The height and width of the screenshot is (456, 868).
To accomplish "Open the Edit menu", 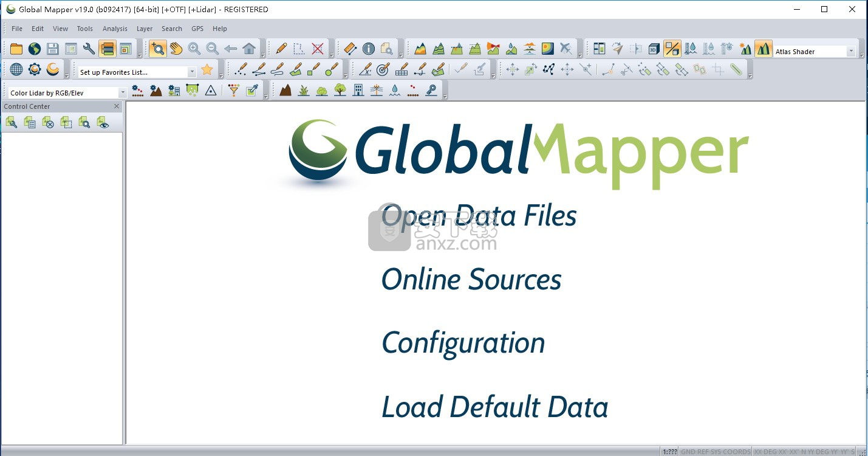I will (38, 29).
